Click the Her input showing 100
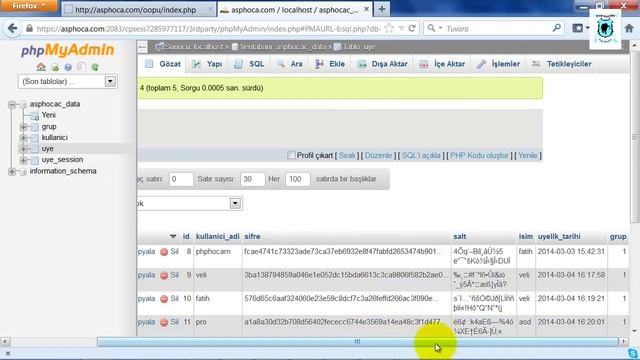This screenshot has width=640, height=360. coord(298,179)
